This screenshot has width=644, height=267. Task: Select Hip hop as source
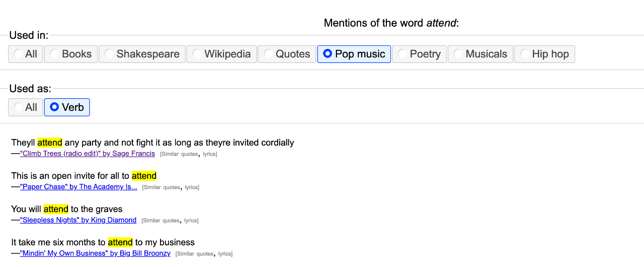[x=544, y=54]
